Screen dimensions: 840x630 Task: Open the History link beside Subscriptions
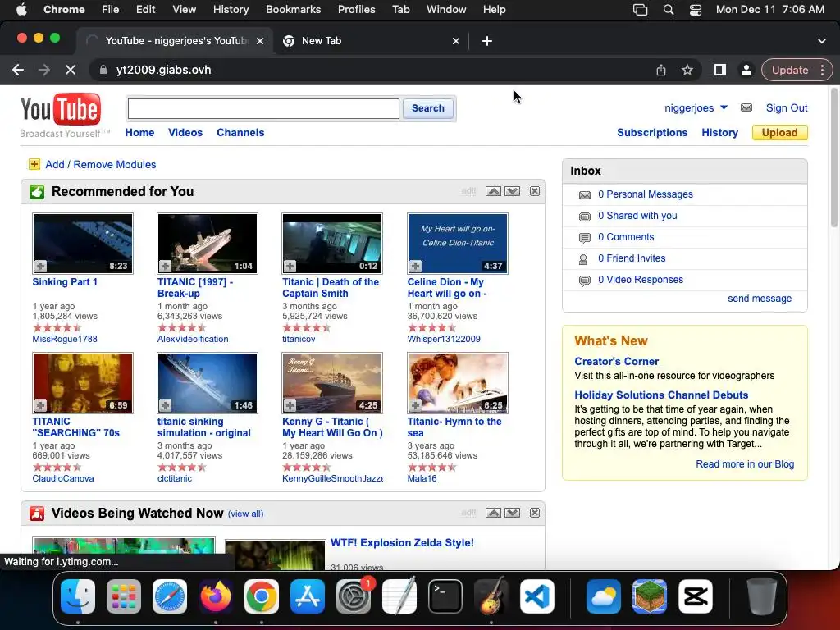720,132
